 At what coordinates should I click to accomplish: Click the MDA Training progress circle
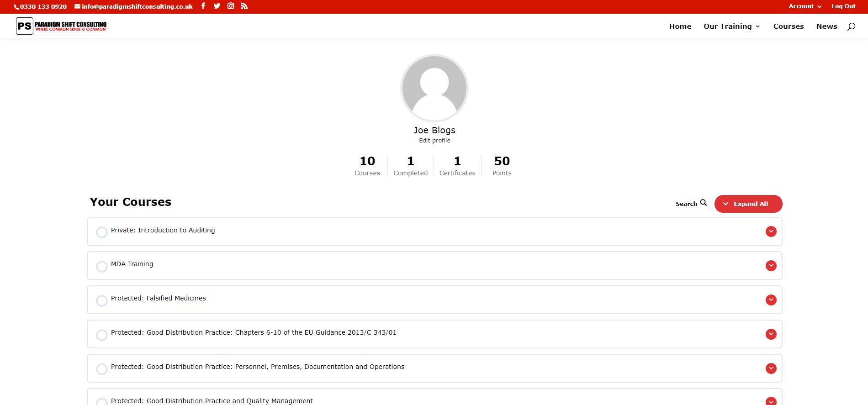[102, 266]
